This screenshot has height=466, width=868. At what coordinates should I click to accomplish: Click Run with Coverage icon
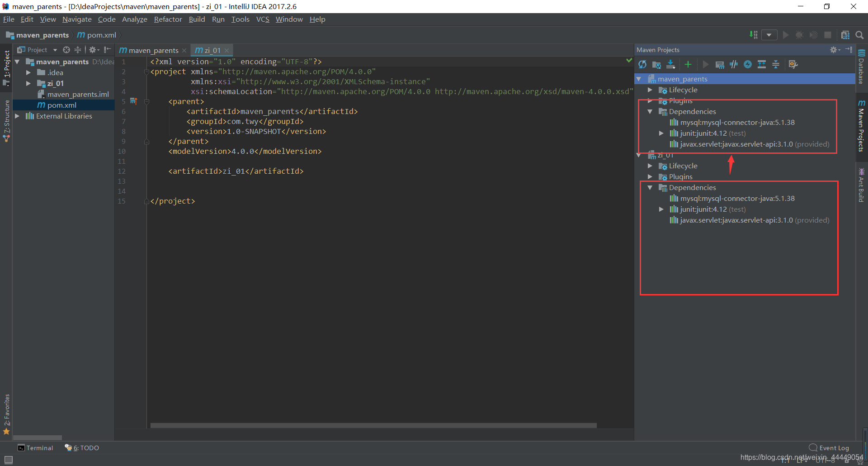coord(814,35)
